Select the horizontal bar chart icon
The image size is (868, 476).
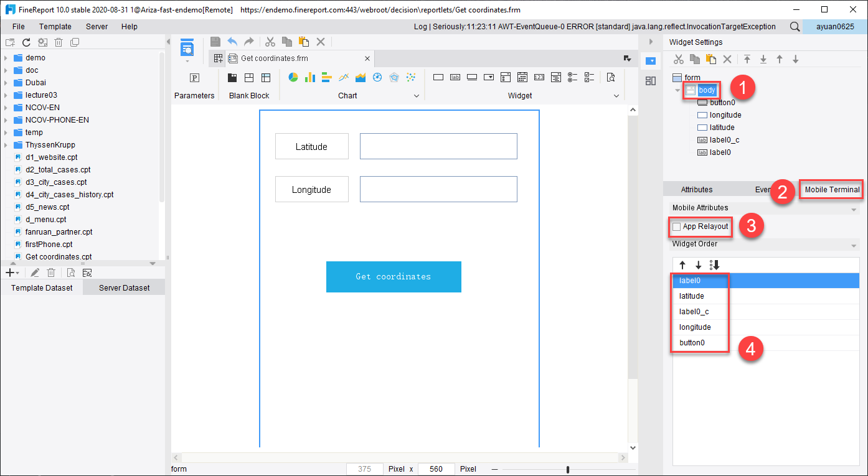327,77
